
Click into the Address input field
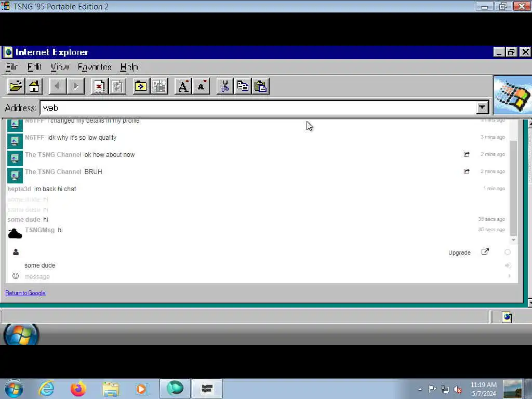point(258,108)
